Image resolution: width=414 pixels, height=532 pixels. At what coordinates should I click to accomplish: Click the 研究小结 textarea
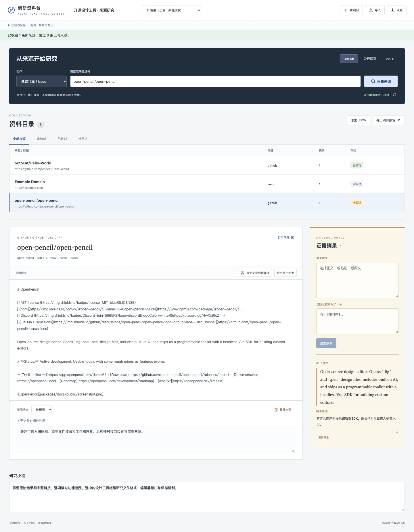coord(207,497)
